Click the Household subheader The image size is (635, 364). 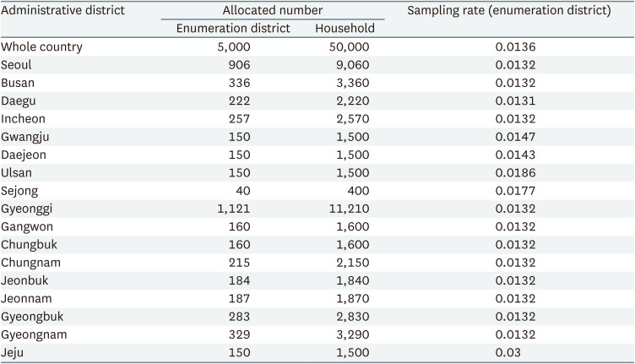pyautogui.click(x=345, y=29)
